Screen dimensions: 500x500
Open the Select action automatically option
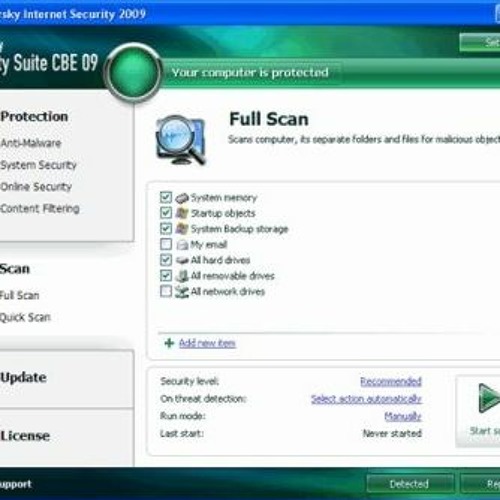(x=366, y=399)
